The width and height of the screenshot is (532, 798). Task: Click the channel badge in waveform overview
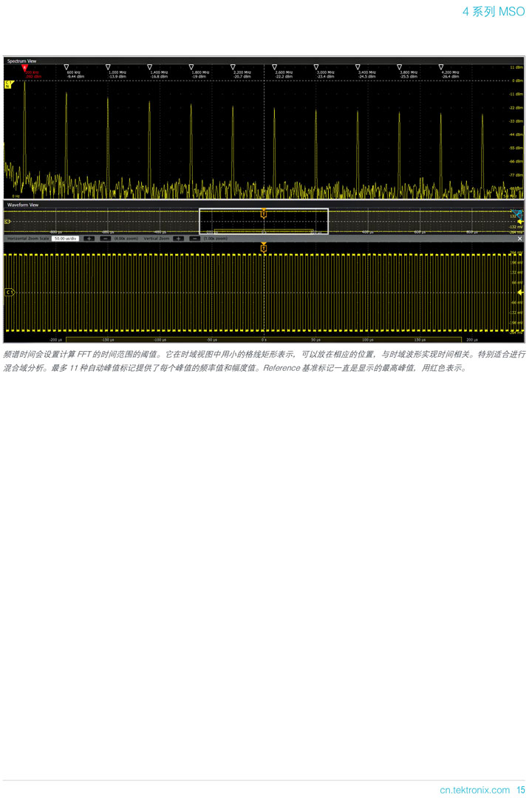pyautogui.click(x=7, y=222)
